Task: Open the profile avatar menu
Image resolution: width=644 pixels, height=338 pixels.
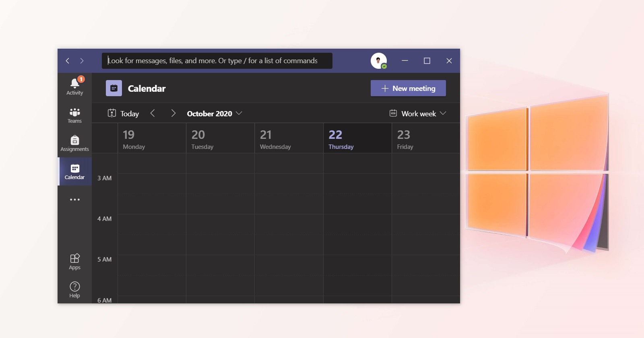Action: (379, 61)
